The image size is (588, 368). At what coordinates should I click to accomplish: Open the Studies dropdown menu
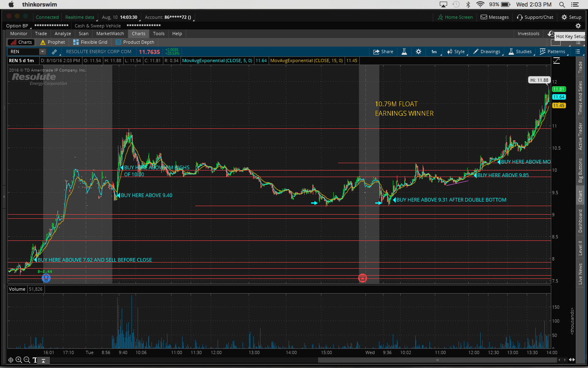point(520,52)
